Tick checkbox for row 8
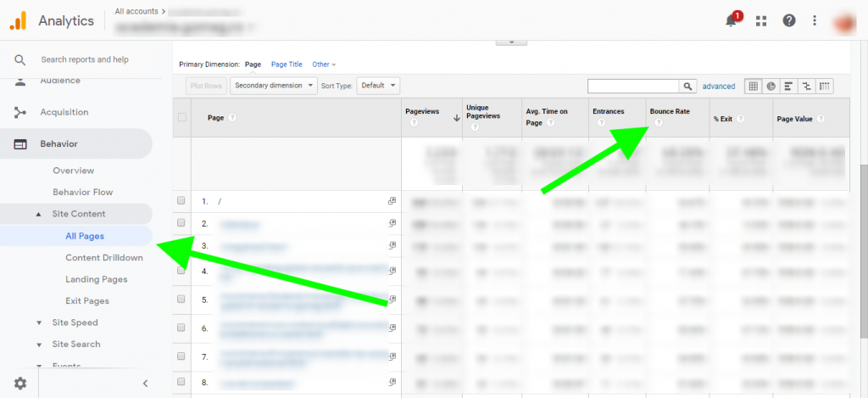 tap(181, 382)
